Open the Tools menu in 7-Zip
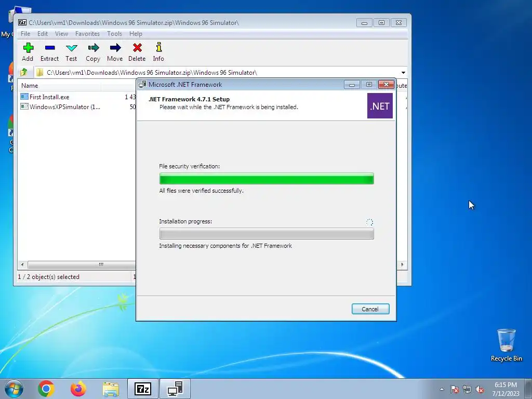The height and width of the screenshot is (399, 532). [x=114, y=34]
